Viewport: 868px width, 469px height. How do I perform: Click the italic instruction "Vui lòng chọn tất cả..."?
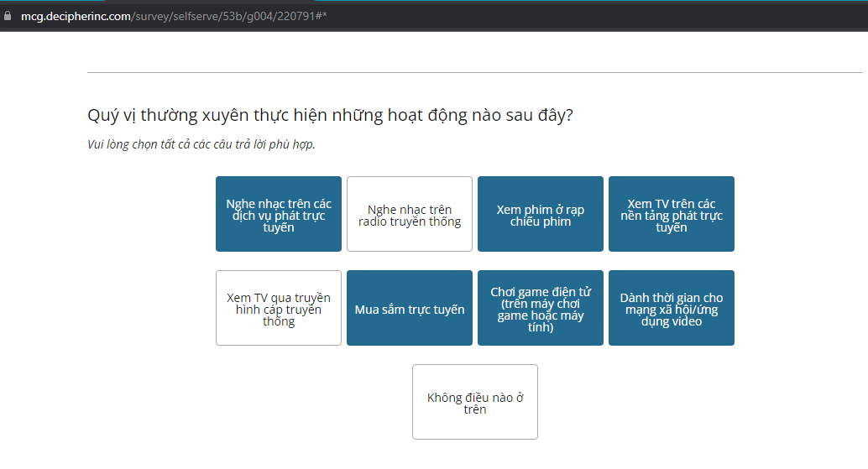(201, 144)
